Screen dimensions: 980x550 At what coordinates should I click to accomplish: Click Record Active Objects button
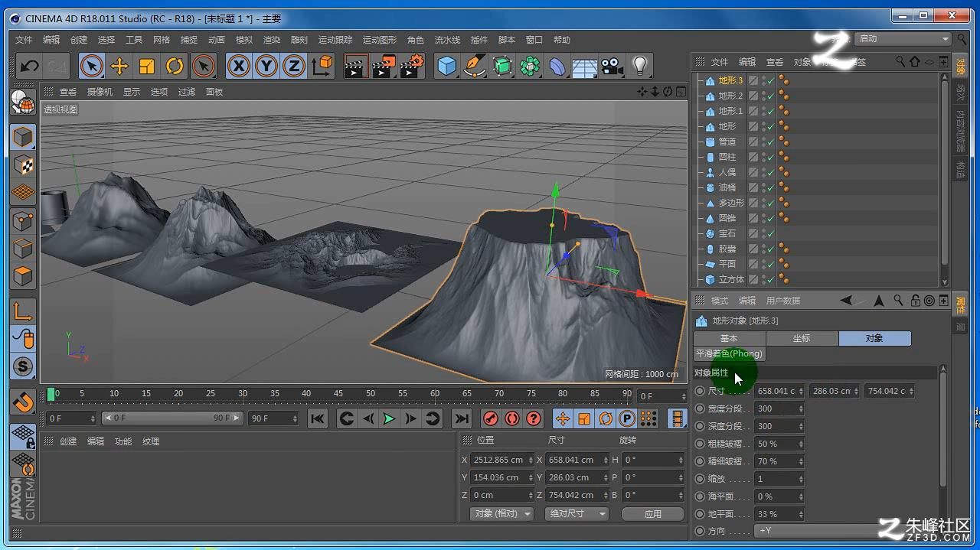491,418
